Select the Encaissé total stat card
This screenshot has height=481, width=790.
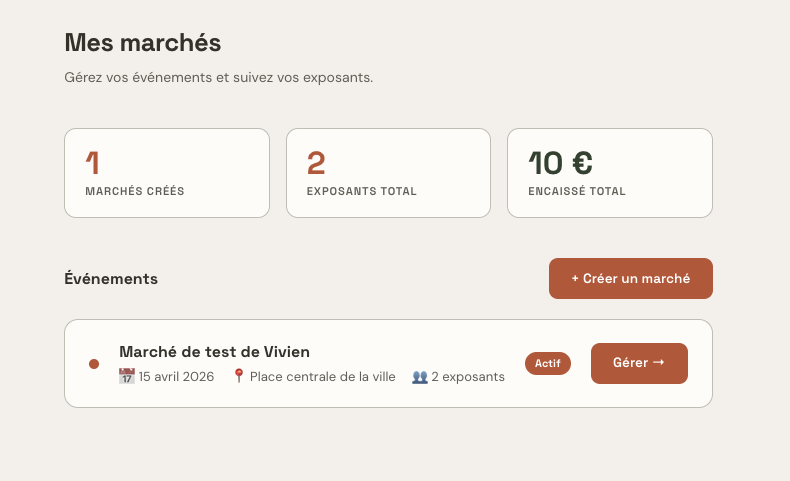pos(610,173)
